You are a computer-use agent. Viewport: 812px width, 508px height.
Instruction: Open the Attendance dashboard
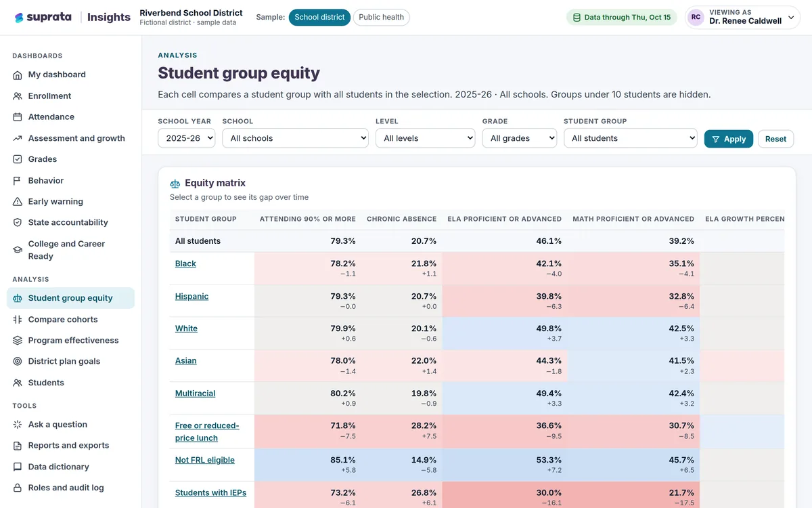pyautogui.click(x=70, y=117)
